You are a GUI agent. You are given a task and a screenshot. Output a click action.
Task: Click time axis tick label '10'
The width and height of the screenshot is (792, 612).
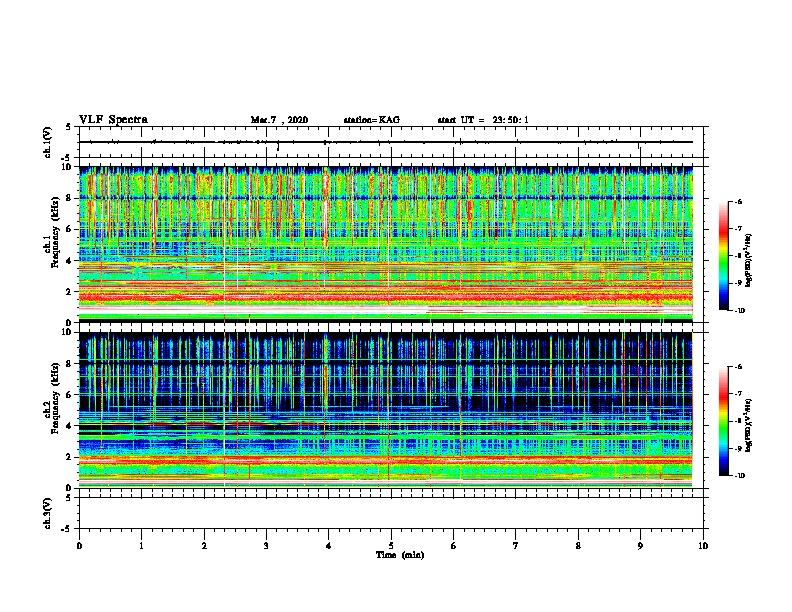click(703, 546)
